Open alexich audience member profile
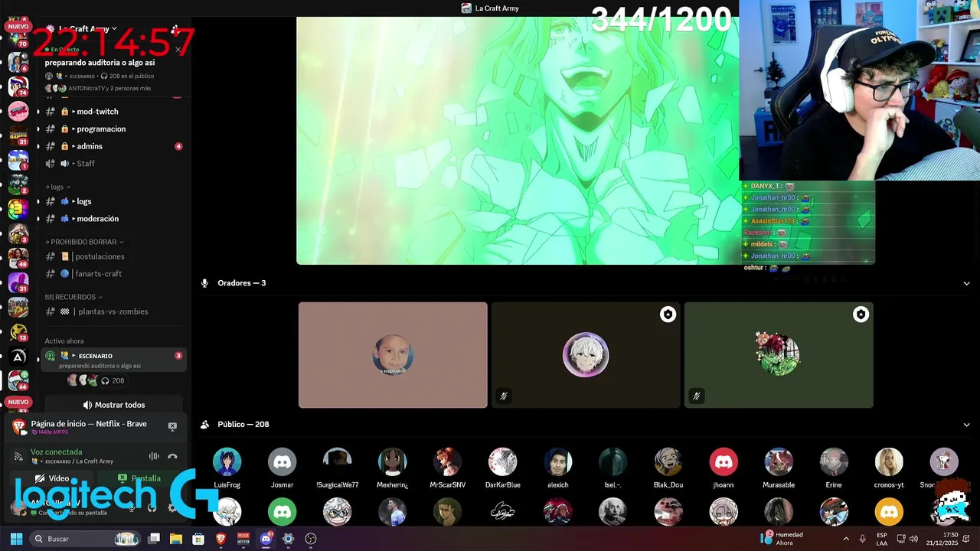The height and width of the screenshot is (551, 980). 557,468
